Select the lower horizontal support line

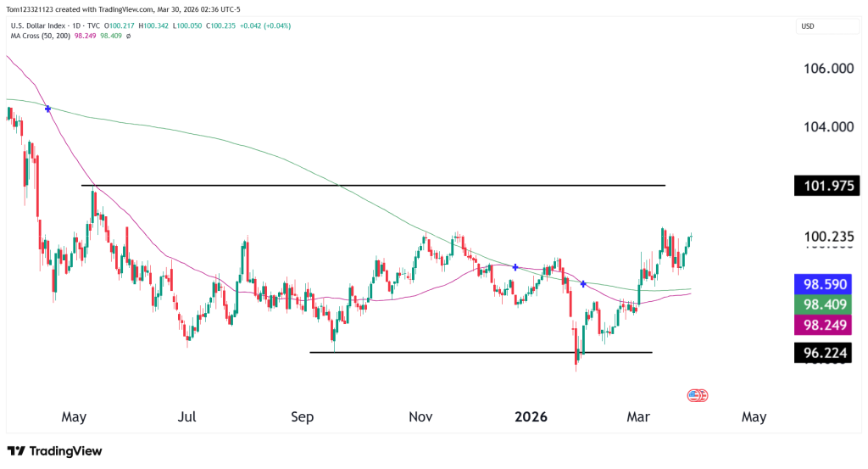pyautogui.click(x=481, y=352)
